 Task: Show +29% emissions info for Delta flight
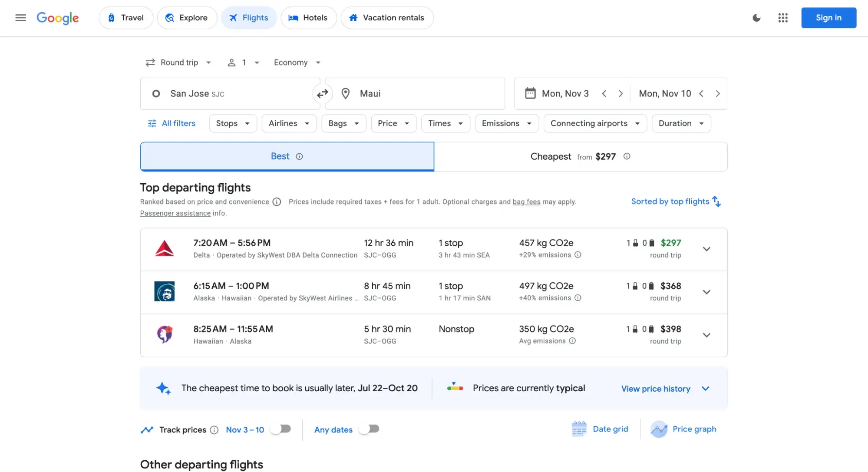(578, 255)
